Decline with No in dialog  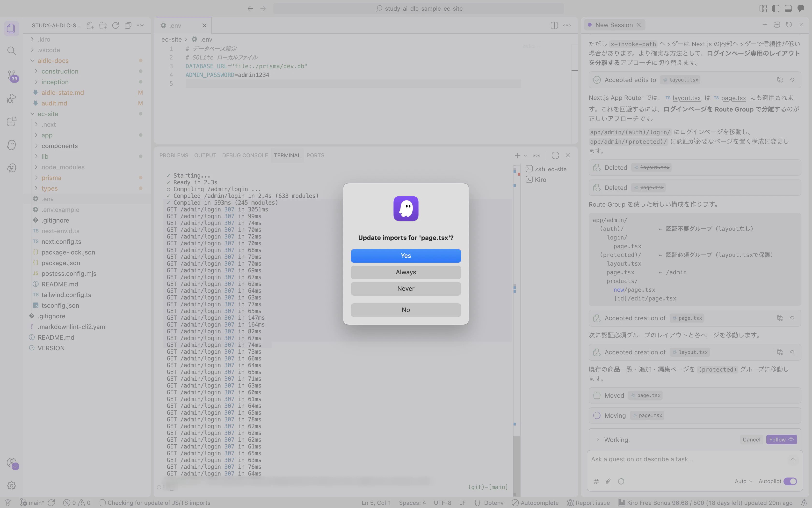pyautogui.click(x=406, y=310)
